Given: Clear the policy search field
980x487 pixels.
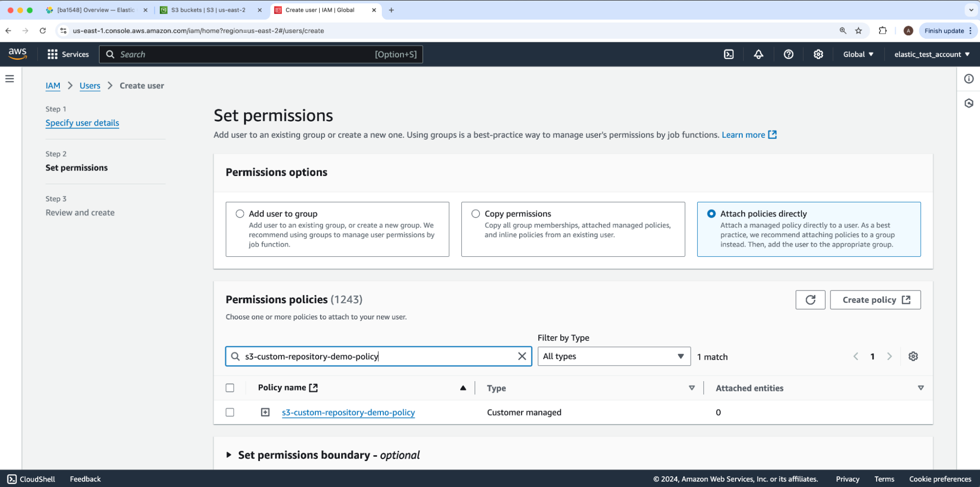Looking at the screenshot, I should click(522, 357).
